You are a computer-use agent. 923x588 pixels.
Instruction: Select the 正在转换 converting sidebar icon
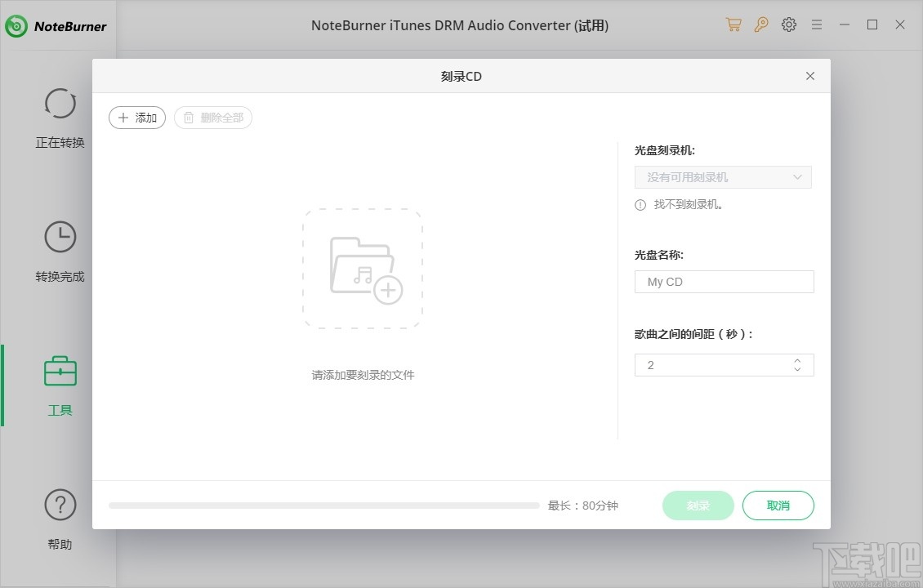tap(60, 104)
